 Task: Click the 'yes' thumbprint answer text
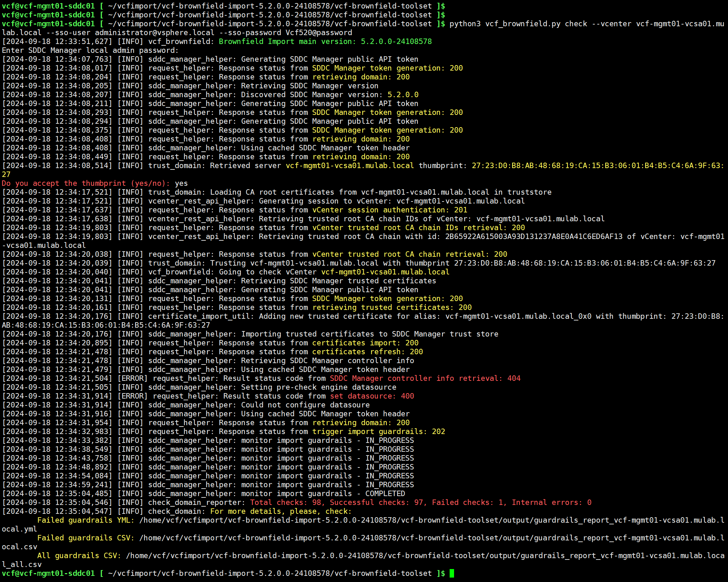pos(181,183)
